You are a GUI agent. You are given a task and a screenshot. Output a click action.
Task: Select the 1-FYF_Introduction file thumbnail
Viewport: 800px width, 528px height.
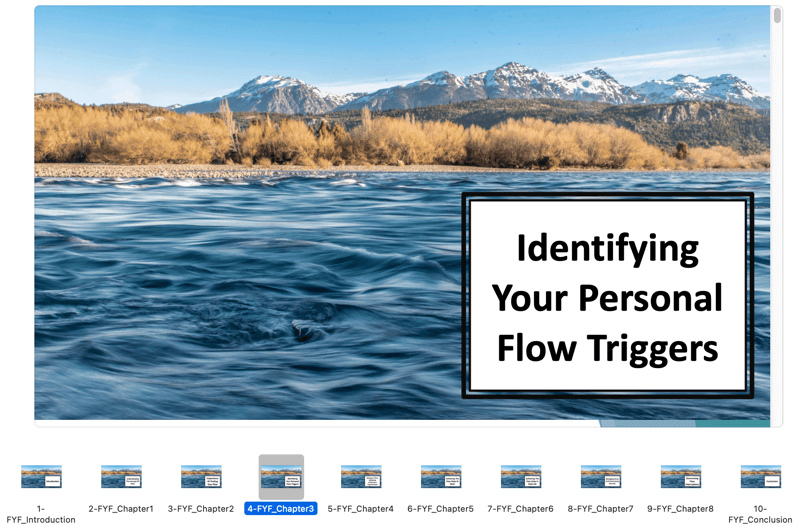41,477
